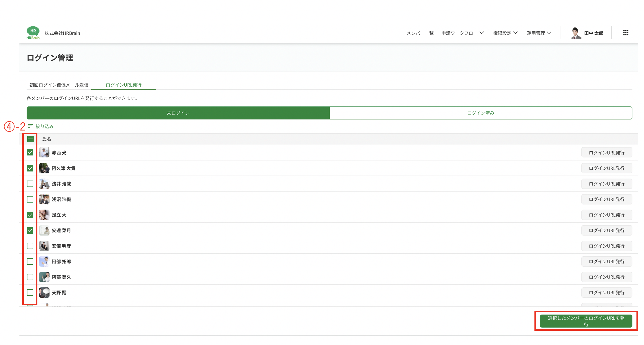Expand 申請ワークフロー dropdown menu
Screen dimensions: 644x345
463,33
